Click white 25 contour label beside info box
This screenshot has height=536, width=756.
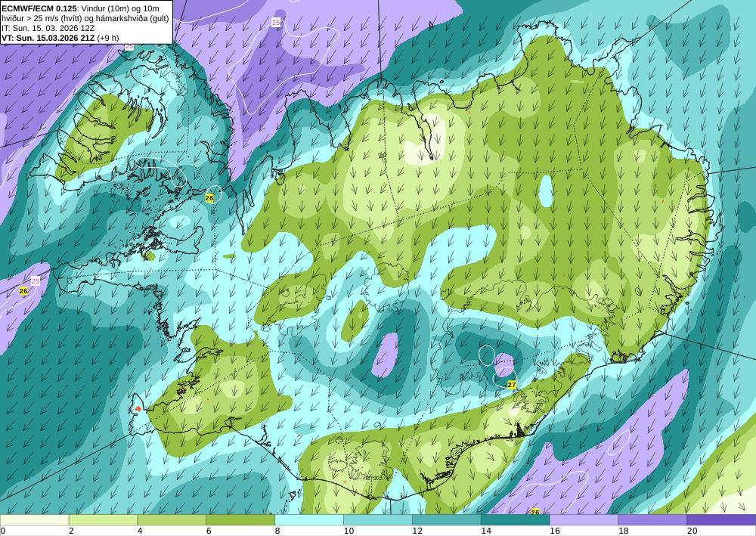(129, 46)
